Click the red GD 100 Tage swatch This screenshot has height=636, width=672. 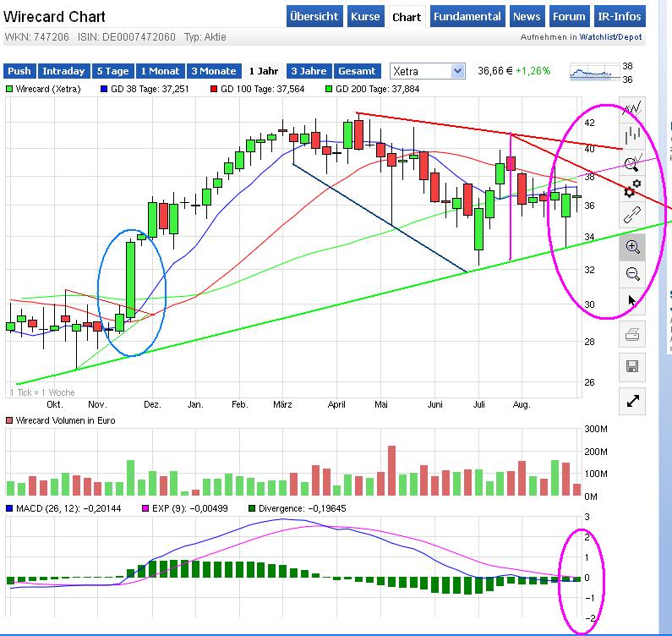pos(213,89)
